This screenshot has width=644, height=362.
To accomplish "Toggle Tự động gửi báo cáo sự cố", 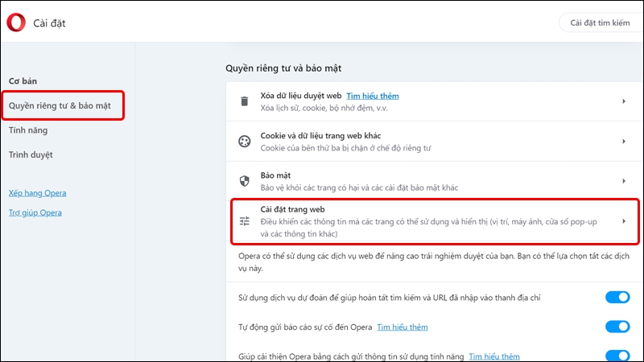I will [617, 327].
